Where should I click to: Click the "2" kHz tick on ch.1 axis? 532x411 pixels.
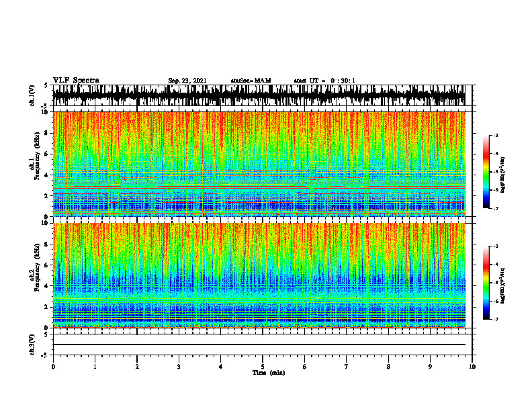(x=46, y=196)
